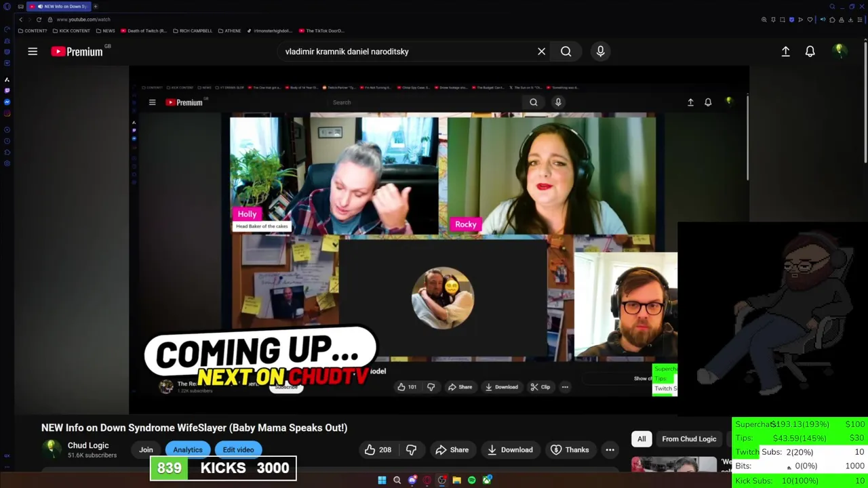Click the Download button below the title
868x488 pixels.
point(509,449)
